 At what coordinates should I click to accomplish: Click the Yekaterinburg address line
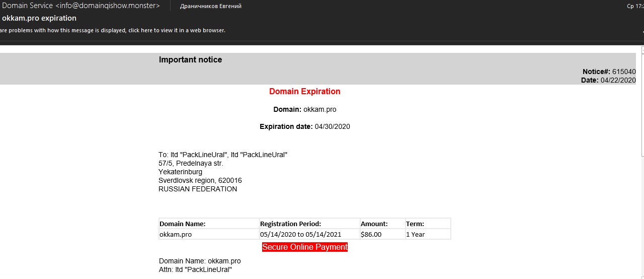click(181, 172)
